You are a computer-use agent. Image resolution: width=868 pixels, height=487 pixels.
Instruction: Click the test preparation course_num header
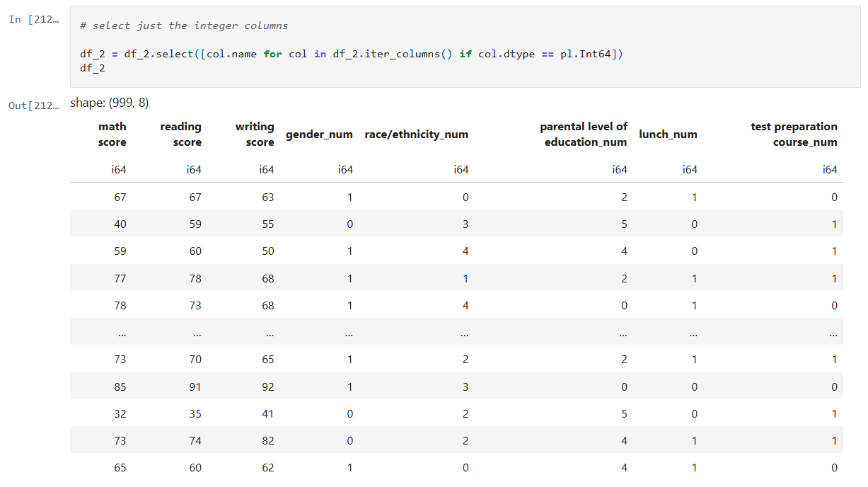[x=794, y=134]
